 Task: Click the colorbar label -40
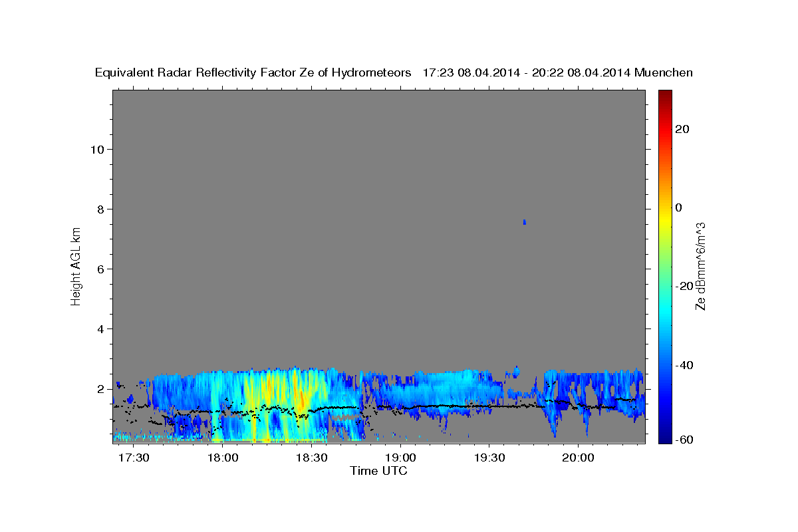coord(684,365)
